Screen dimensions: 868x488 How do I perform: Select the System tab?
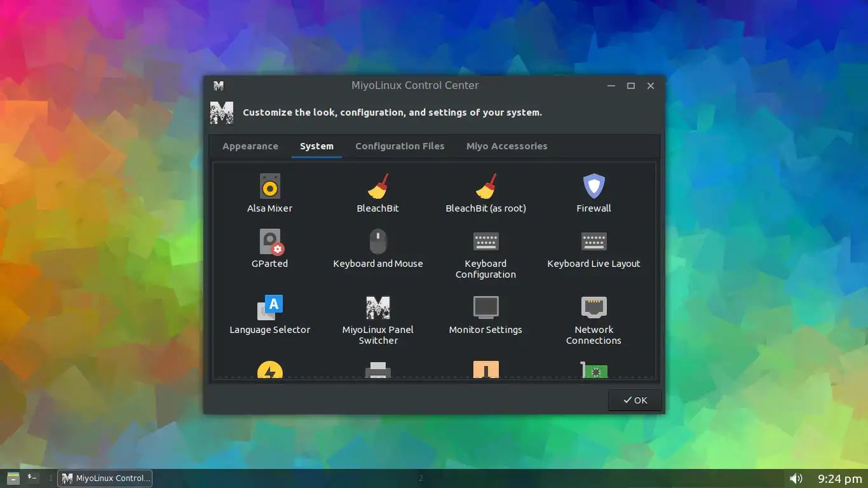(x=316, y=146)
